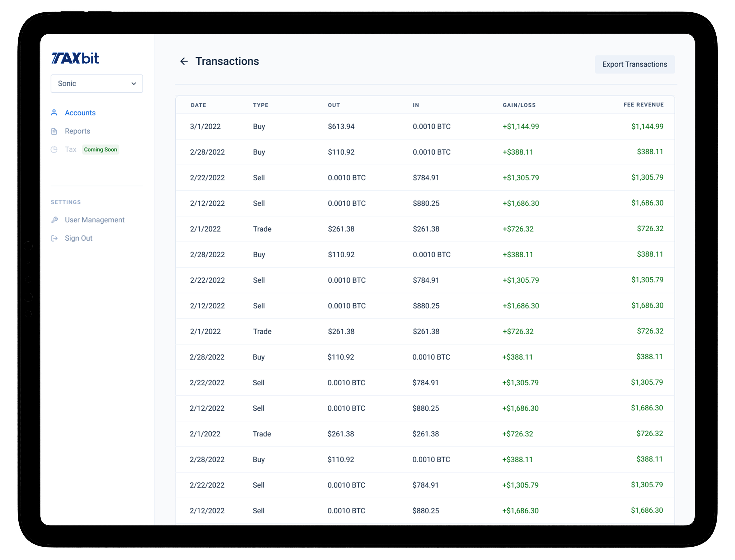Choose Sign Out in the sidebar

(x=79, y=238)
